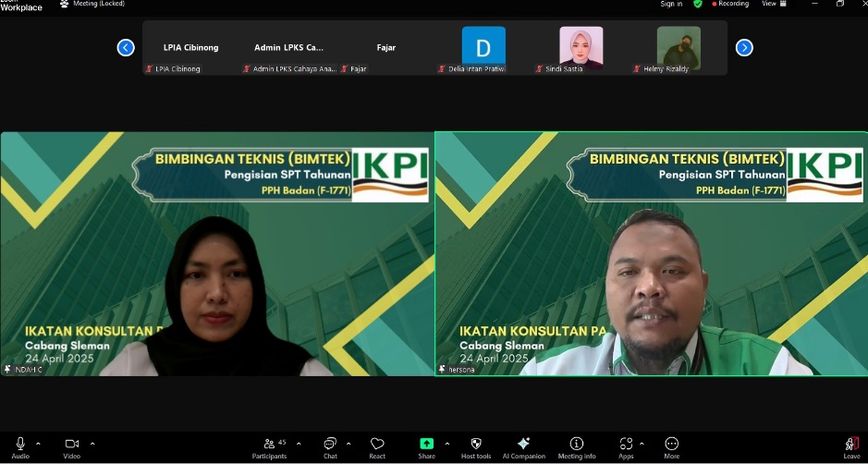Viewport: 868px width, 464px height.
Task: Select Sindi Sastia participant thumbnail
Action: [x=581, y=48]
